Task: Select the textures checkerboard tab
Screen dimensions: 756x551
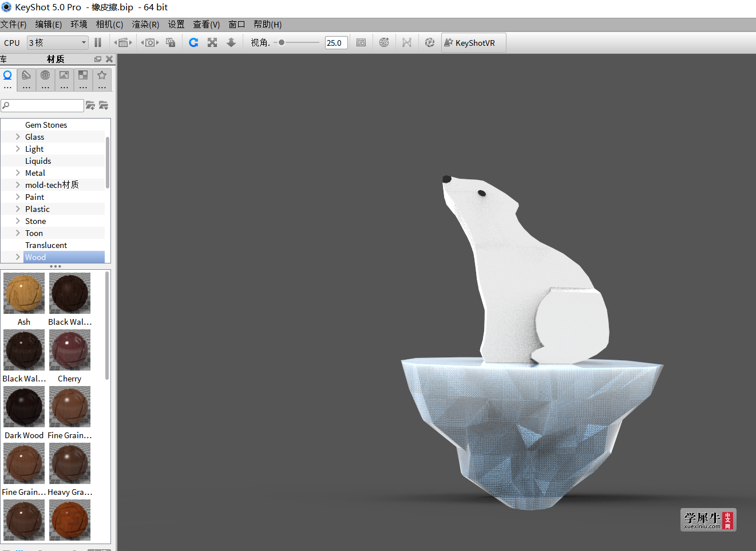Action: pos(83,79)
